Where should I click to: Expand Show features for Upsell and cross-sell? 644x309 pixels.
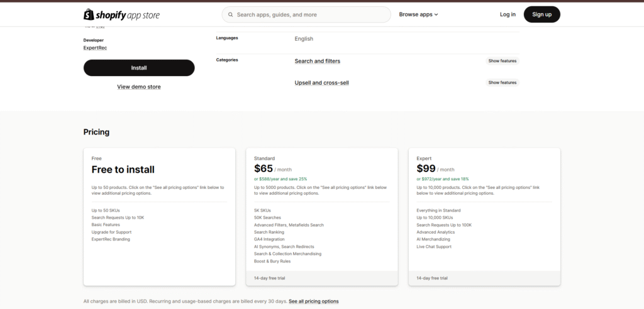pos(502,82)
